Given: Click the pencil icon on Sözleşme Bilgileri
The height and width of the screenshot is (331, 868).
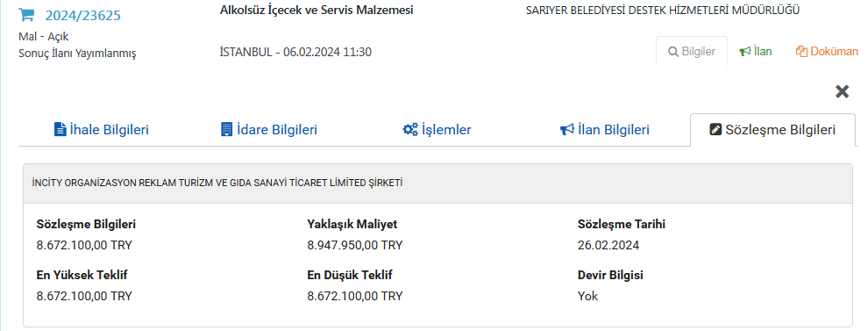Looking at the screenshot, I should [x=715, y=130].
